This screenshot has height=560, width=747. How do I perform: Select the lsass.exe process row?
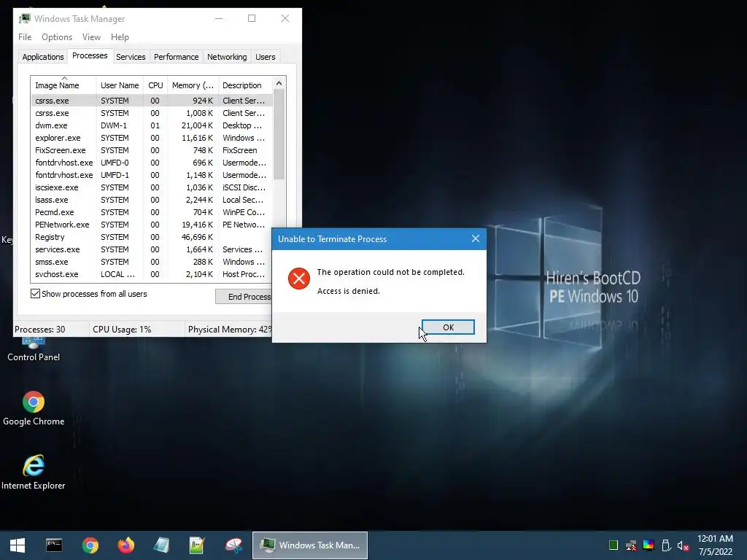tap(152, 200)
